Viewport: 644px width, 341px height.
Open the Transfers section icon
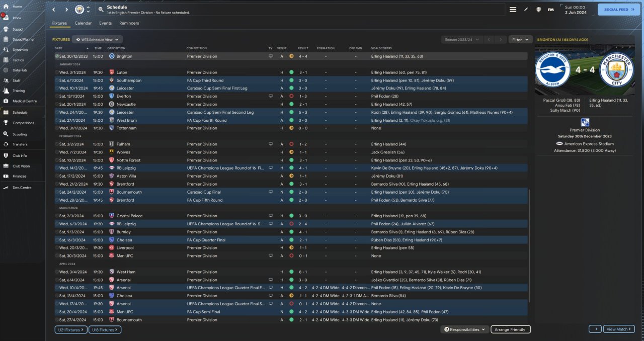pos(7,144)
